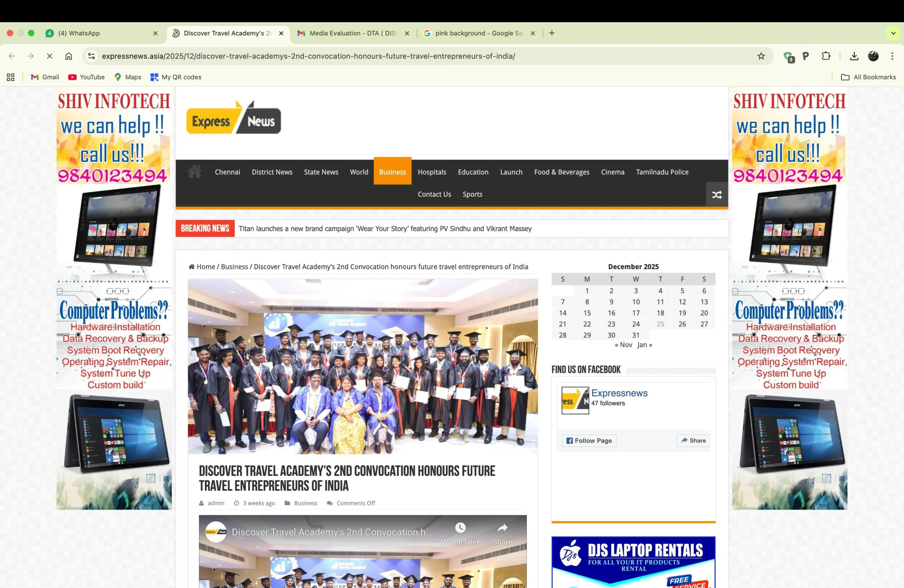Switch to the pink background Google tab

point(479,34)
